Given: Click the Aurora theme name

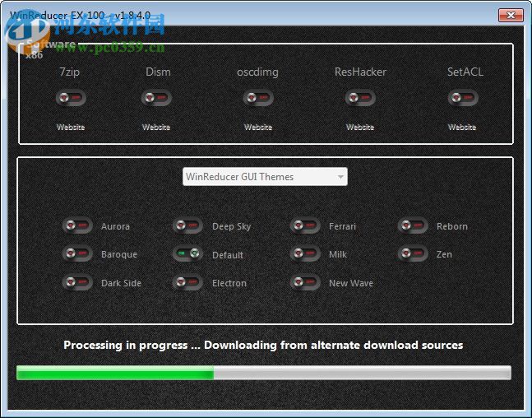Looking at the screenshot, I should (x=115, y=226).
